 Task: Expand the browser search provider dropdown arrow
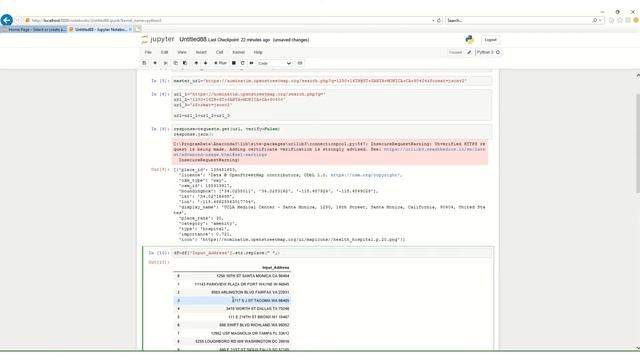pos(600,20)
